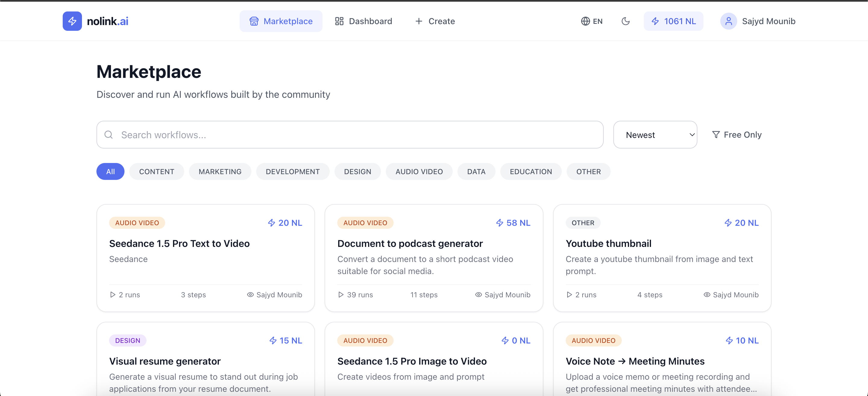This screenshot has height=396, width=868.
Task: Focus the Search workflows input field
Action: (357, 135)
